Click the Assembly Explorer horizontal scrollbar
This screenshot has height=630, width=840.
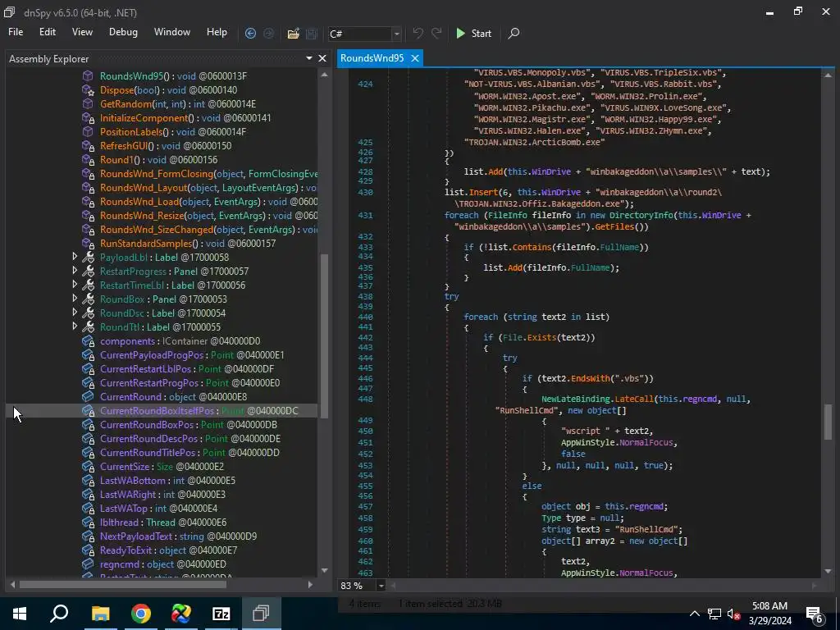[x=123, y=584]
